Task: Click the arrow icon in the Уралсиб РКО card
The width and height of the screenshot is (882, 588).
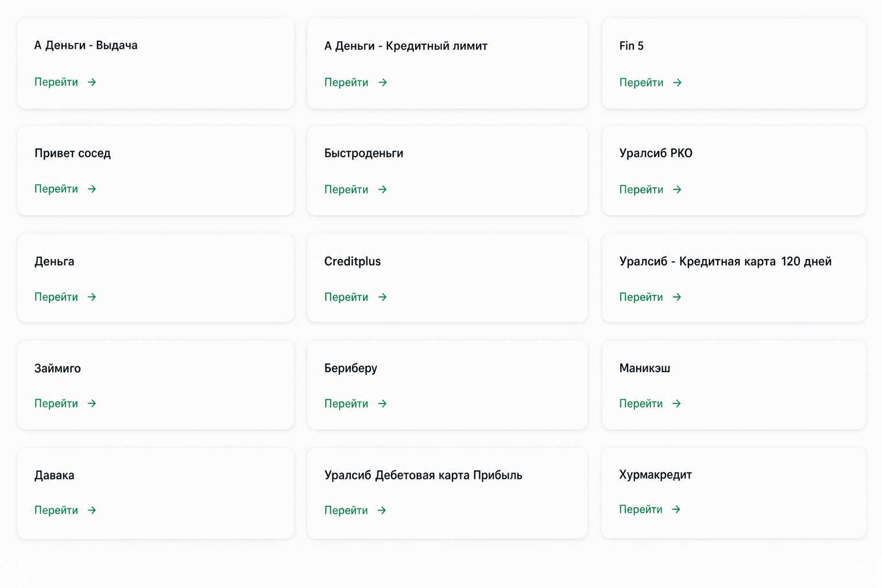Action: [x=678, y=189]
